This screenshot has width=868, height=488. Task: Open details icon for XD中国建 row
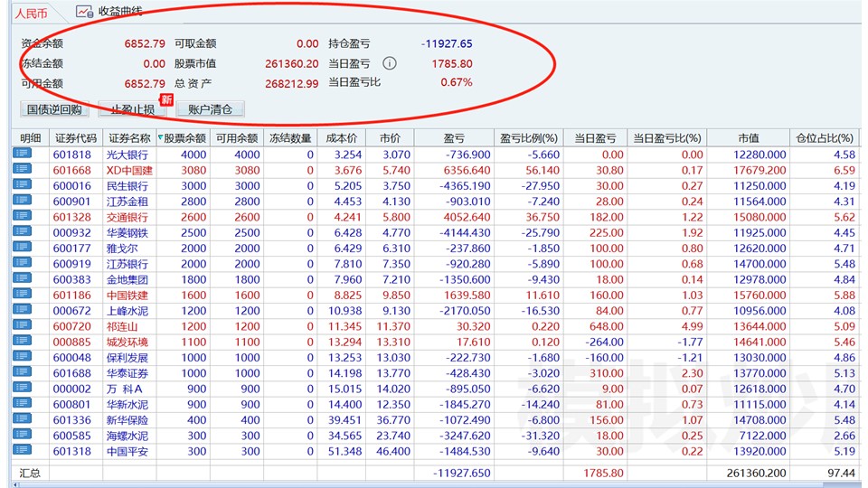tap(22, 169)
